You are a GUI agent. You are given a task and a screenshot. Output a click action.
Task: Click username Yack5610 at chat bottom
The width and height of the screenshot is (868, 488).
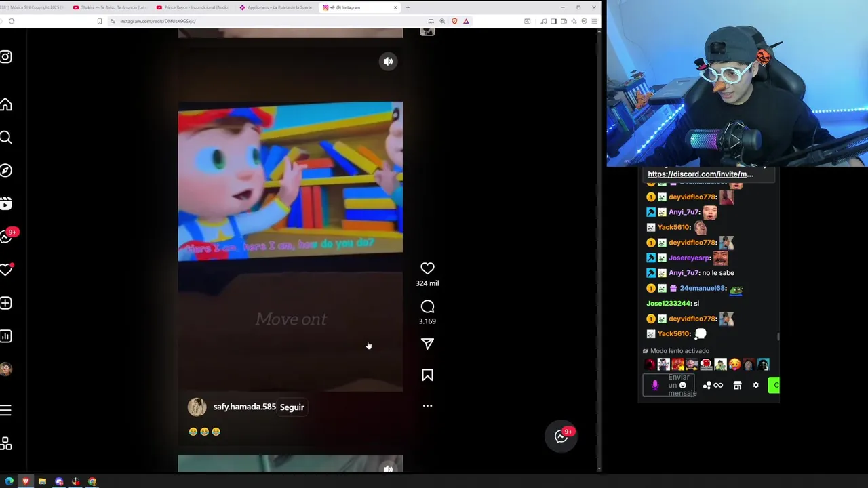tap(673, 333)
